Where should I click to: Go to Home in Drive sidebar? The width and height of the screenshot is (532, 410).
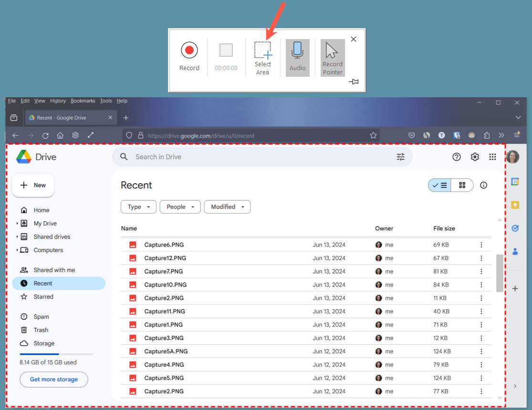coord(42,210)
